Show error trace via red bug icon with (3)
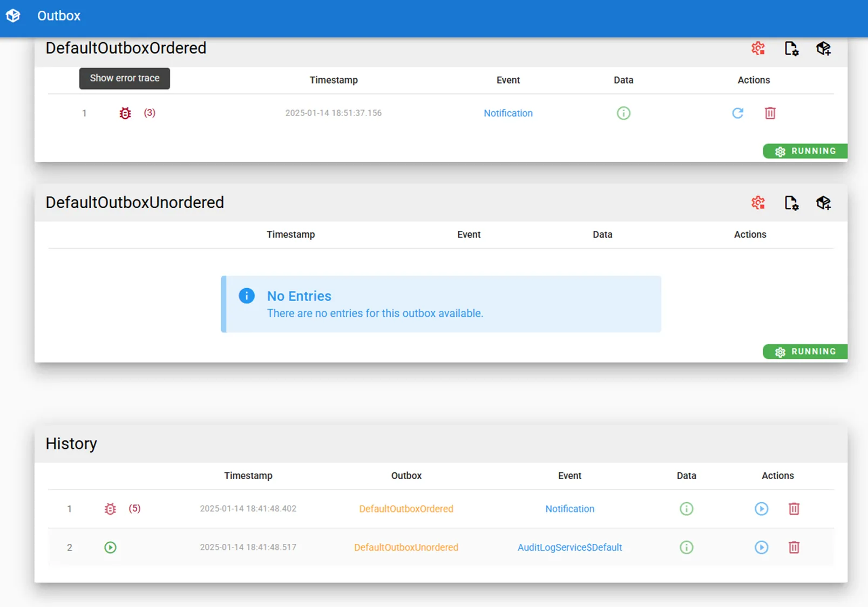This screenshot has width=868, height=607. click(x=125, y=113)
